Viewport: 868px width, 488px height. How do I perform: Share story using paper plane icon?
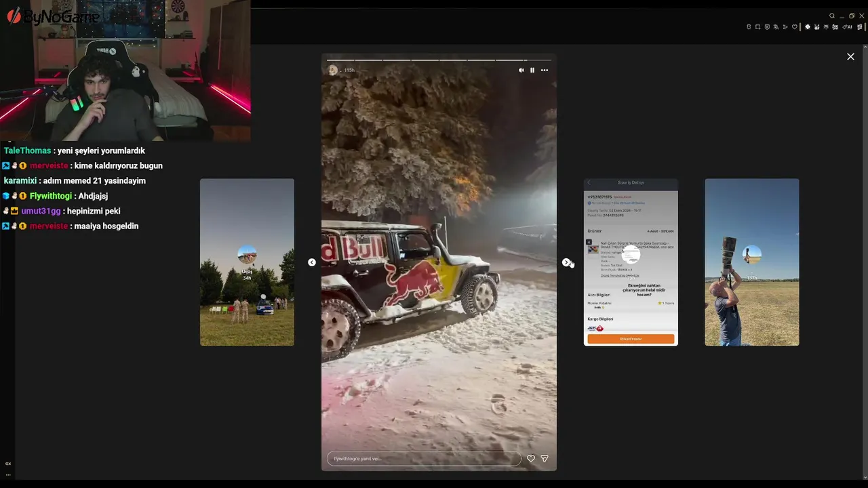pyautogui.click(x=545, y=459)
